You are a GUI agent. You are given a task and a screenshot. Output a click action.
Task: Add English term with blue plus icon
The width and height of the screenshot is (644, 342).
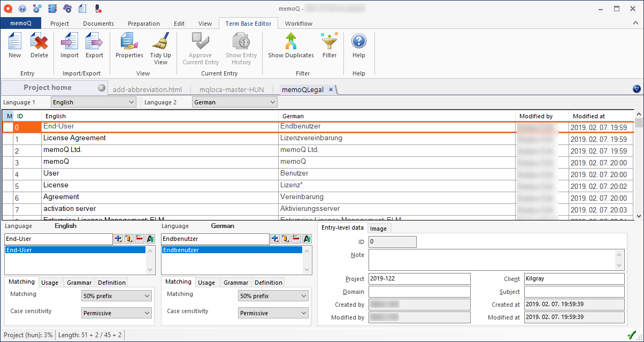pos(118,239)
